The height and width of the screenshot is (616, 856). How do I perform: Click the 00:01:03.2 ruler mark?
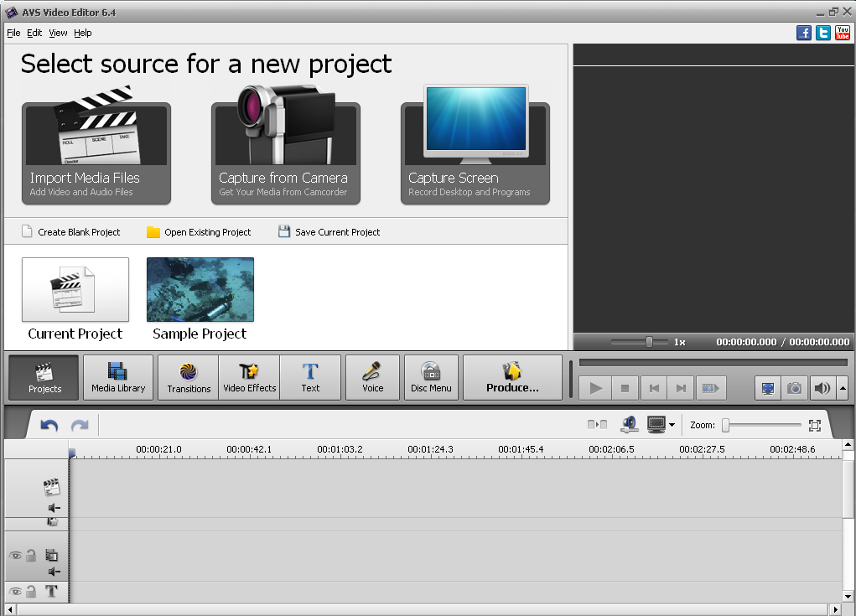[x=340, y=449]
